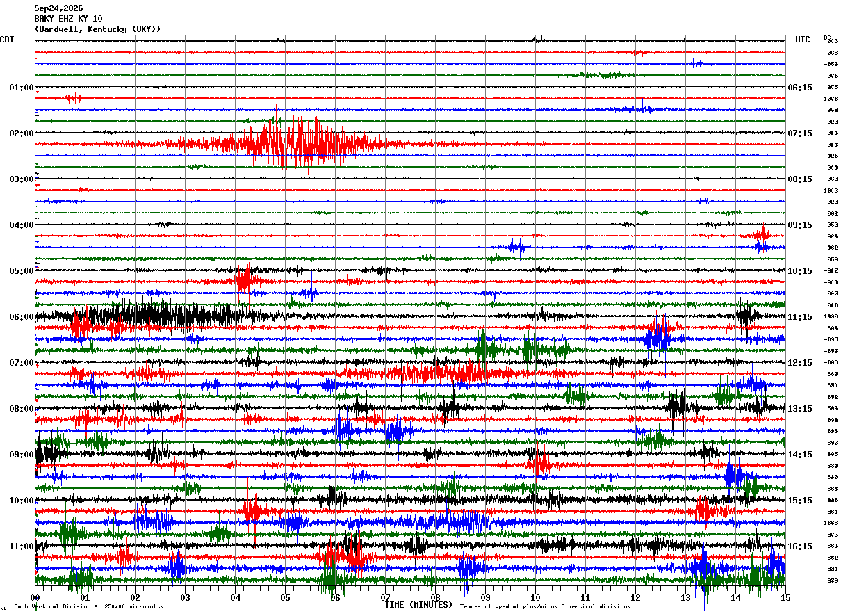Click the Traces clipped at plus/minus 5 note

click(x=545, y=606)
